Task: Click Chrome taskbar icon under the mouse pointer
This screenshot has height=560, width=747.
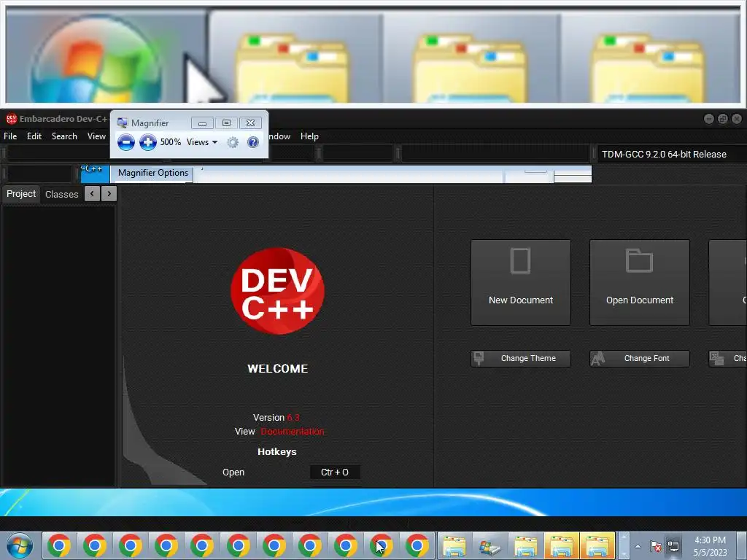Action: pos(382,545)
